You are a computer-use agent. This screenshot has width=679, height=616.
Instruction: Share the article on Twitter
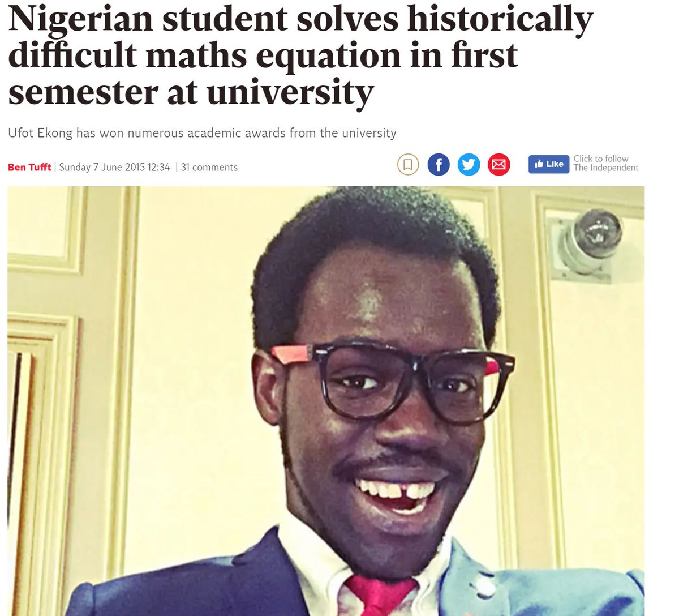click(x=469, y=165)
